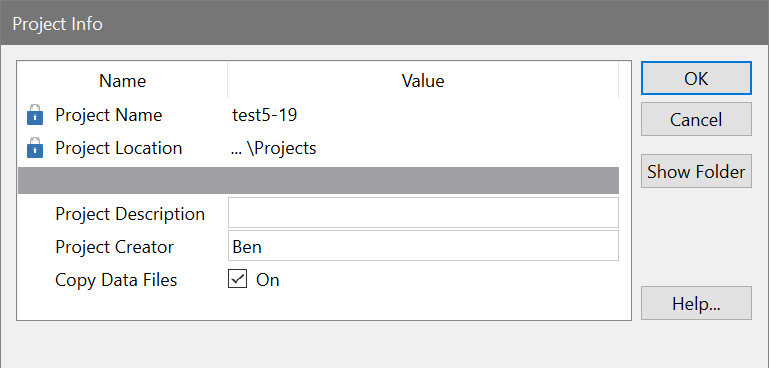The height and width of the screenshot is (368, 769).
Task: Select the Name column header
Action: click(x=123, y=80)
